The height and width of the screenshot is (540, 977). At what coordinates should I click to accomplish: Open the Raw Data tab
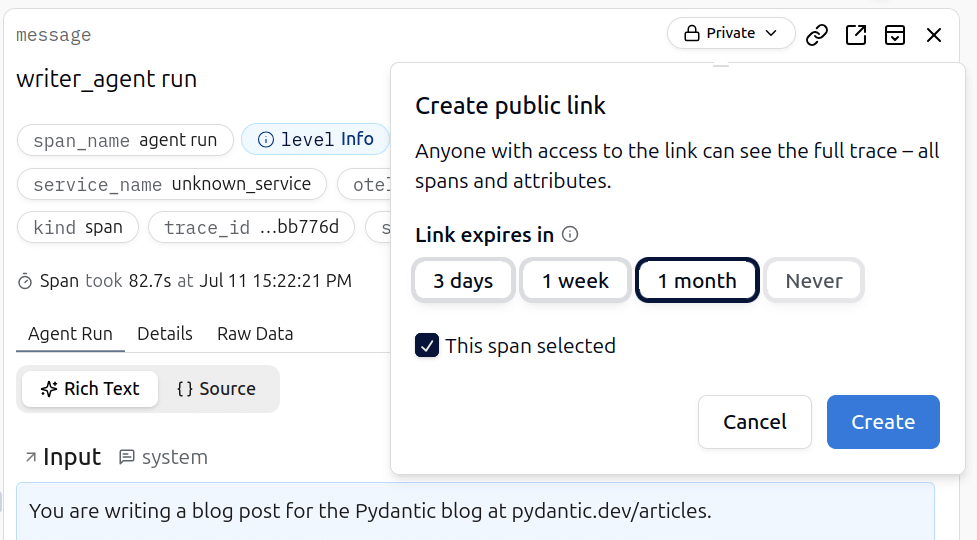pos(255,334)
